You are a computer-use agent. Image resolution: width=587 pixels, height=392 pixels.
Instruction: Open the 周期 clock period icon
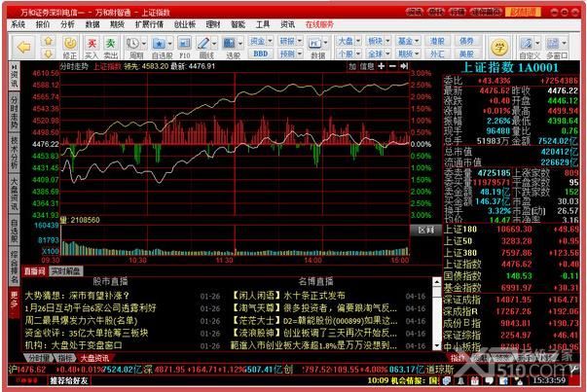click(133, 44)
